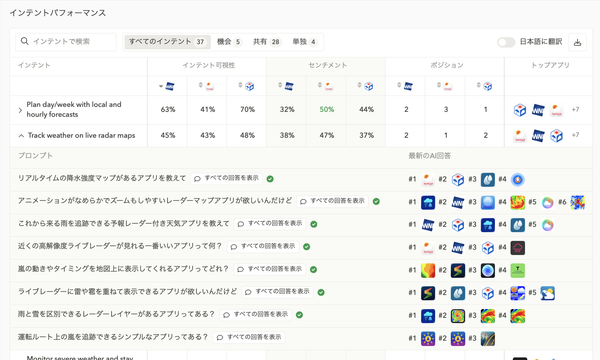Show all answers for 近くの高解像度ライブレーダー prompt
600x360 pixels.
(x=263, y=246)
